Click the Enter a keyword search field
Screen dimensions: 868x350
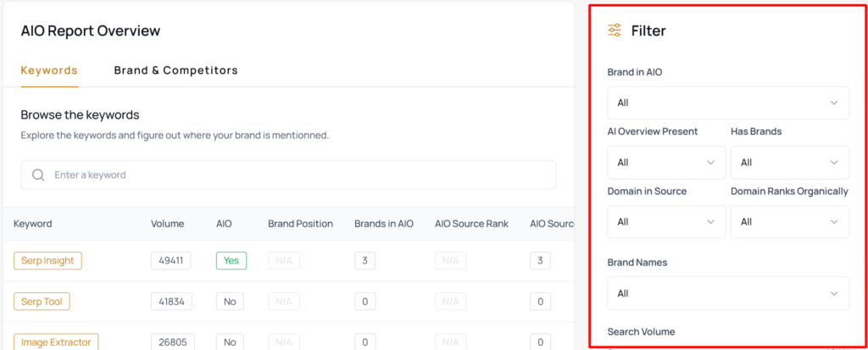click(288, 175)
